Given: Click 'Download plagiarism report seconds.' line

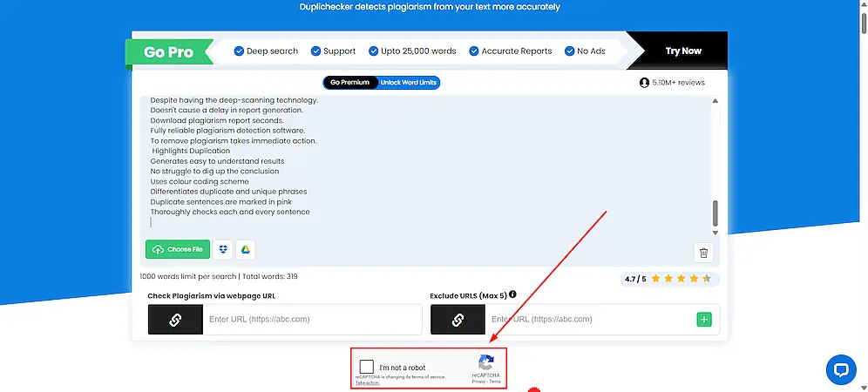Looking at the screenshot, I should click(x=217, y=120).
